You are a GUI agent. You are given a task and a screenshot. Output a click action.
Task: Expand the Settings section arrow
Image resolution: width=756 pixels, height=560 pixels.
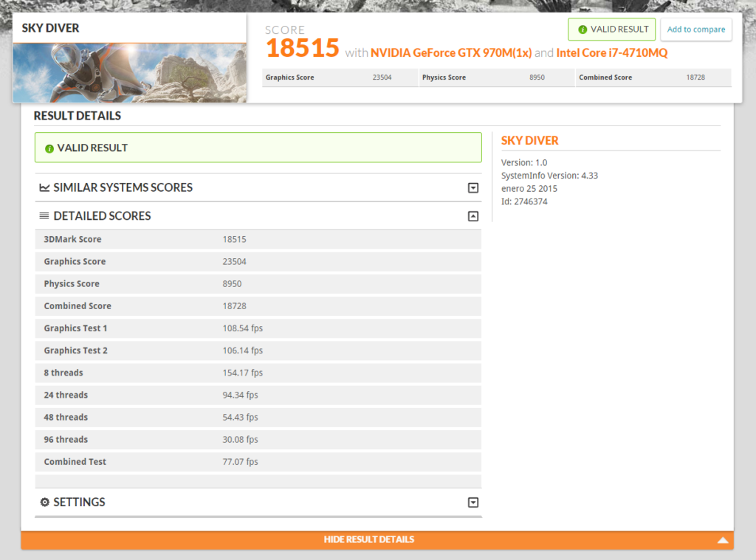[473, 502]
